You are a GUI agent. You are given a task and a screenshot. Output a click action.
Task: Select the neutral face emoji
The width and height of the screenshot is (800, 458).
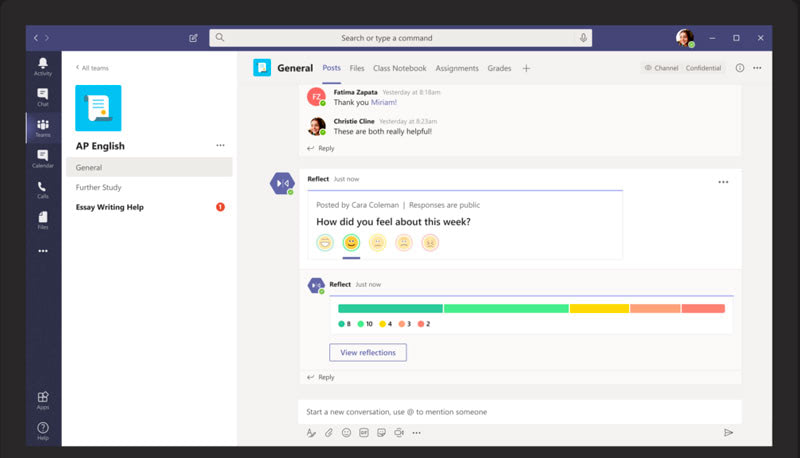pos(378,243)
